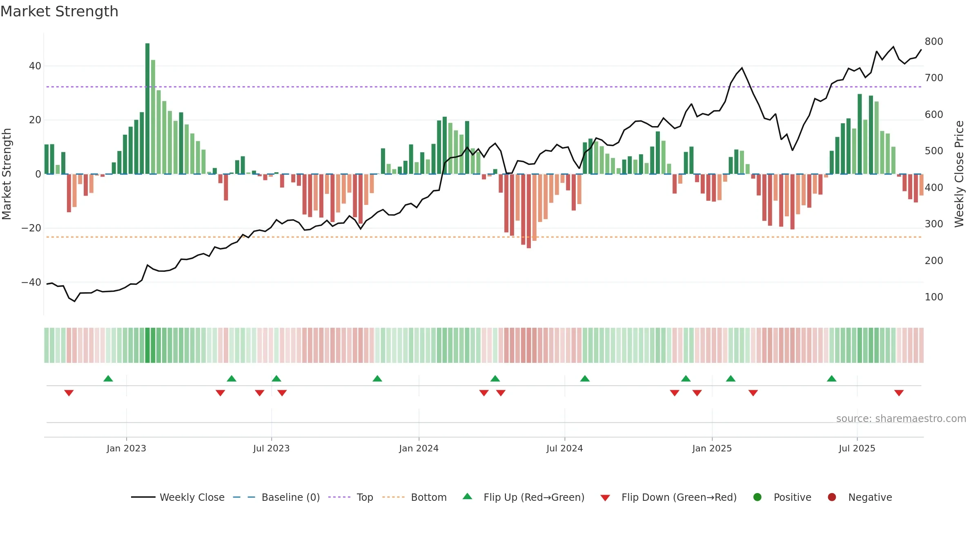Click the green flip-up marker just after Jan 2025

[731, 378]
